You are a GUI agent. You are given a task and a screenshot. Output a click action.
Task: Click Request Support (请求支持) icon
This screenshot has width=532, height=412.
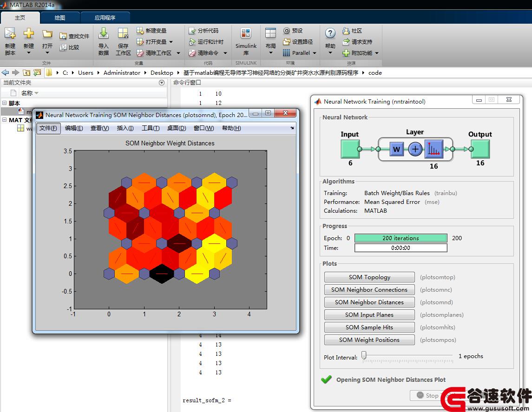pos(346,42)
